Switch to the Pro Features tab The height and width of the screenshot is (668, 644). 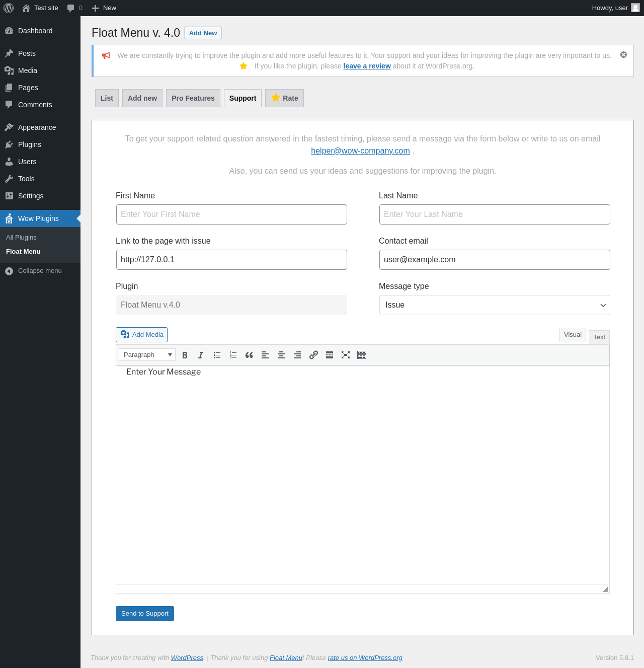(193, 98)
